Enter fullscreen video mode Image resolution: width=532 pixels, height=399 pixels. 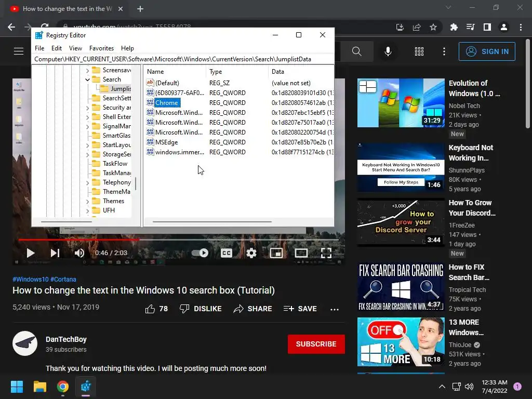pyautogui.click(x=326, y=253)
